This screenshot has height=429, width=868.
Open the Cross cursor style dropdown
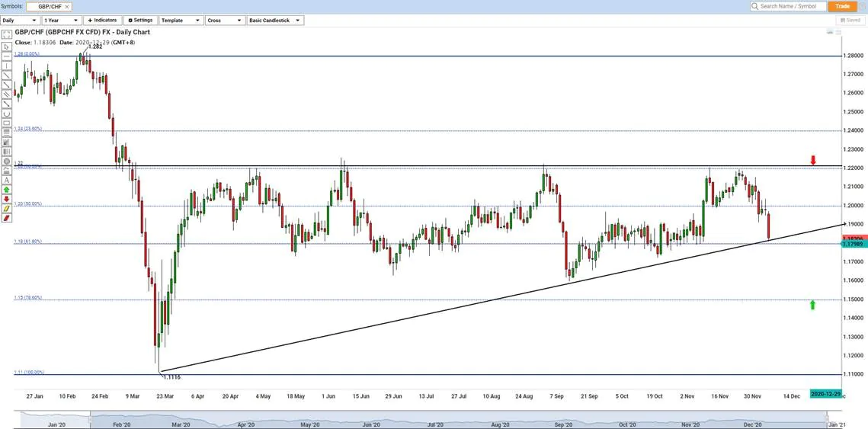225,21
